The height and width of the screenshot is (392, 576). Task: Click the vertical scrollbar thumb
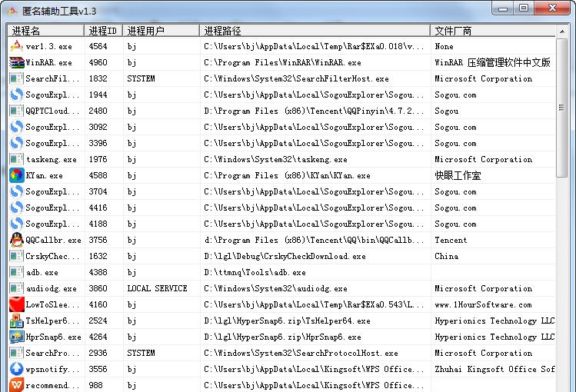pyautogui.click(x=561, y=108)
